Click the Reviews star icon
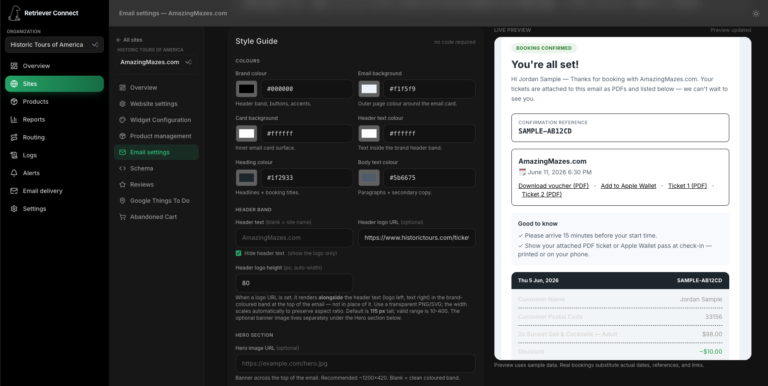Image resolution: width=768 pixels, height=386 pixels. tap(122, 185)
